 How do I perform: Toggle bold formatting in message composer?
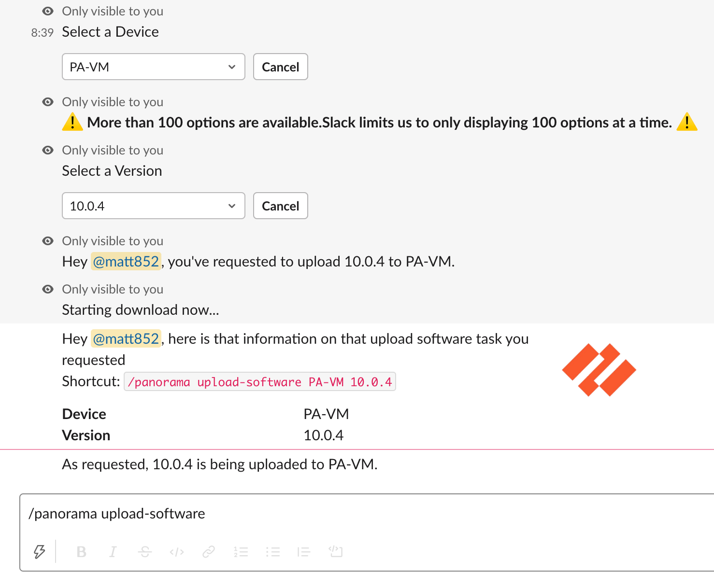click(x=81, y=551)
